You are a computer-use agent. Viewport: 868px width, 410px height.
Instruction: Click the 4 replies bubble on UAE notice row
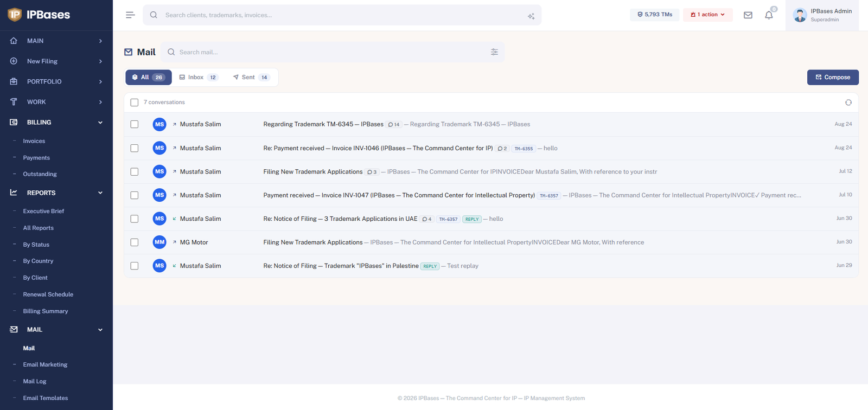427,219
